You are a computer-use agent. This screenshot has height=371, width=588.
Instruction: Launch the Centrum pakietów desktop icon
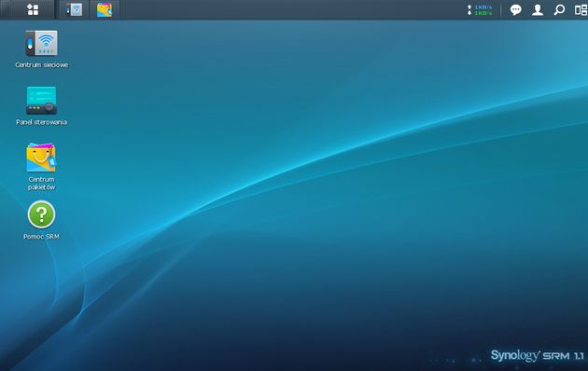click(x=41, y=158)
